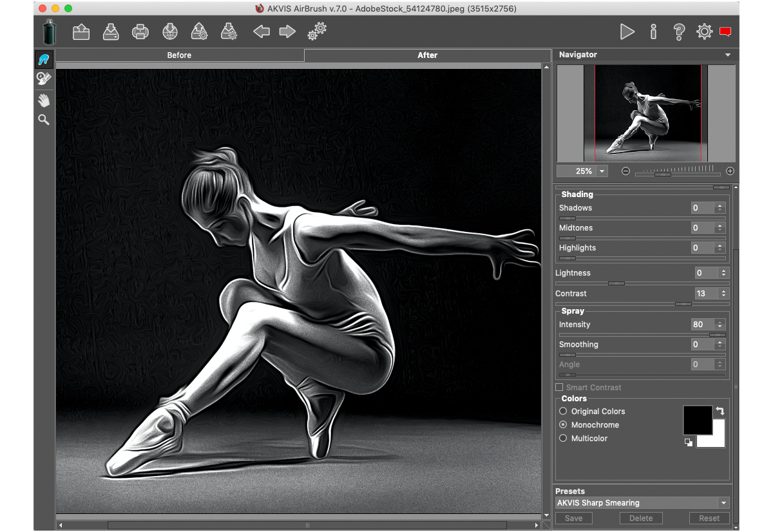The width and height of the screenshot is (773, 532).
Task: Open Batch Processing gears icon
Action: click(317, 31)
